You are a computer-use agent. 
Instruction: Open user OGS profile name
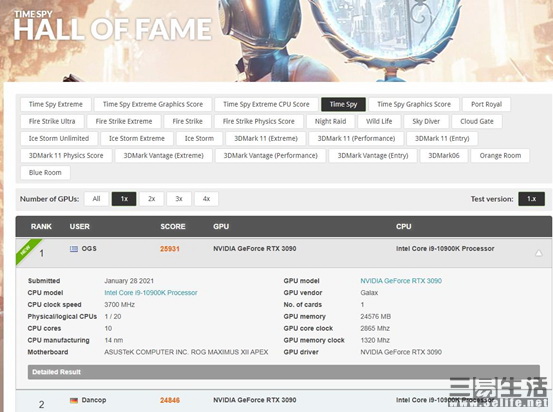click(89, 249)
